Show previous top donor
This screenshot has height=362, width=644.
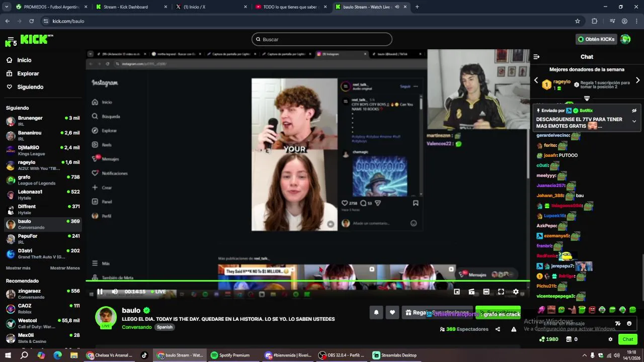click(x=536, y=80)
